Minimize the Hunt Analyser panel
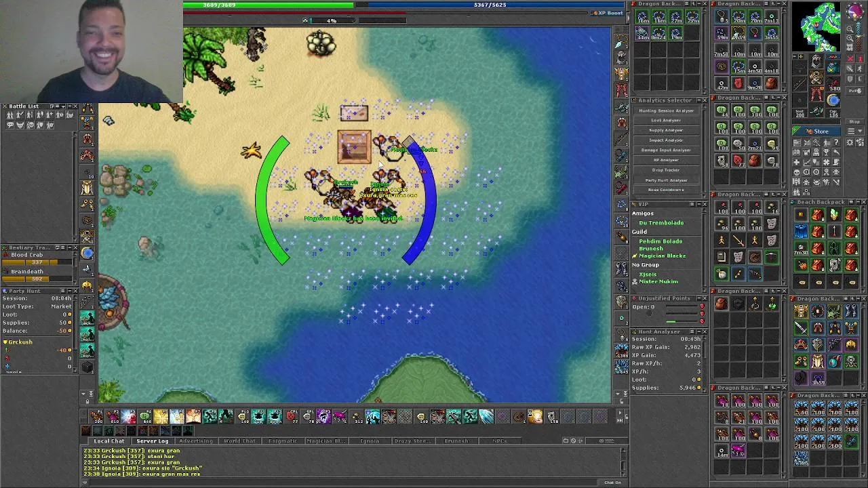868x488 pixels. pyautogui.click(x=698, y=331)
